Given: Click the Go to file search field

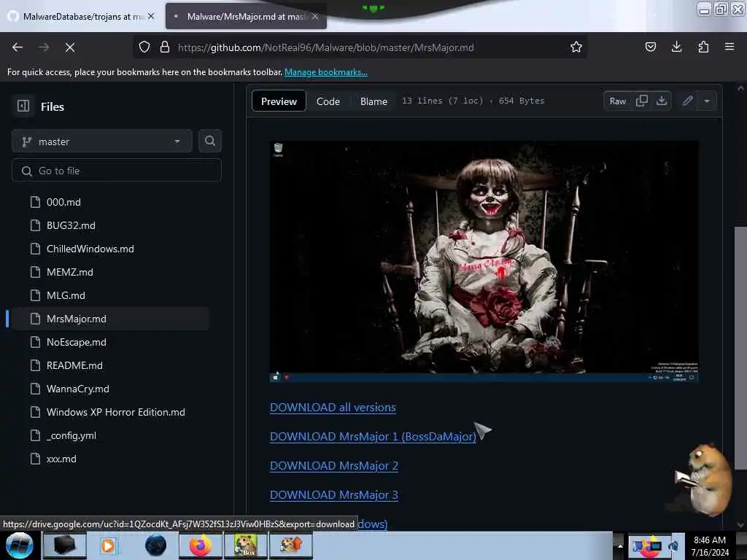Looking at the screenshot, I should 116,171.
